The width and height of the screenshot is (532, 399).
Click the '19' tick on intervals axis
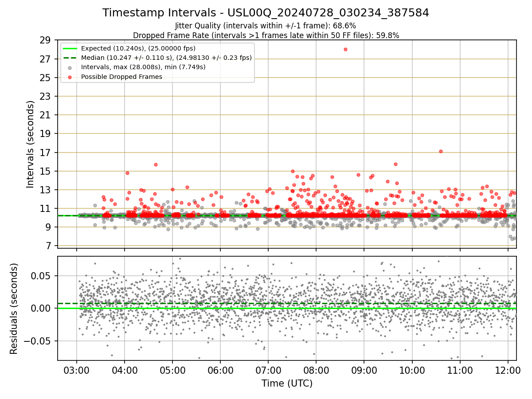[x=46, y=133]
